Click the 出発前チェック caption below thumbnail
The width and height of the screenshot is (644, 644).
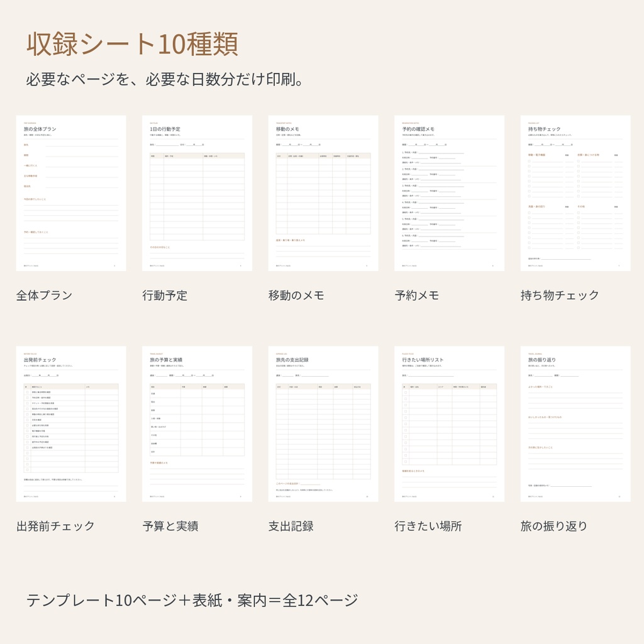point(55,526)
